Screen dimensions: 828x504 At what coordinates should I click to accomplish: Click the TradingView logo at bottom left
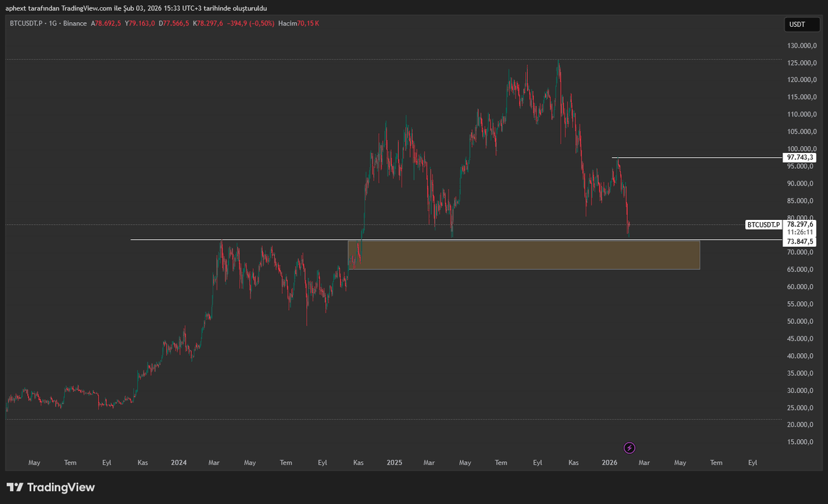[50, 487]
